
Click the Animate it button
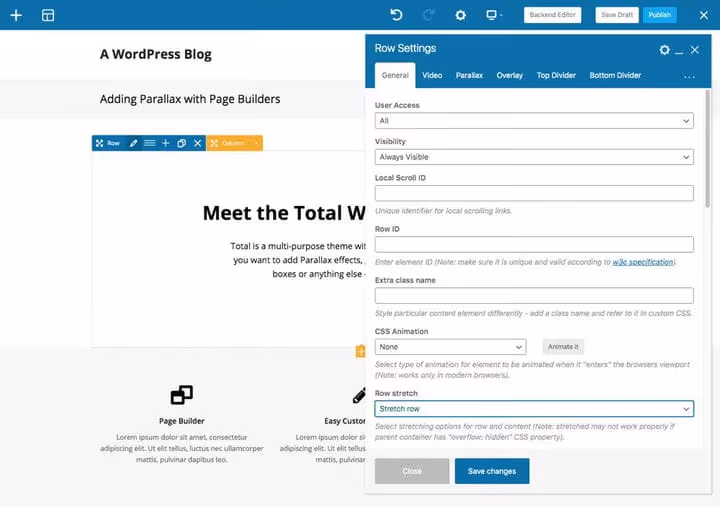[x=563, y=347]
